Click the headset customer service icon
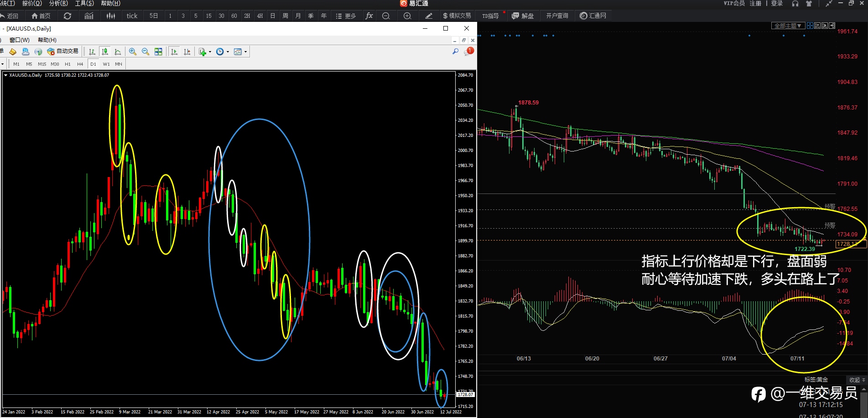Viewport: 868px width, 418px height. click(x=795, y=4)
